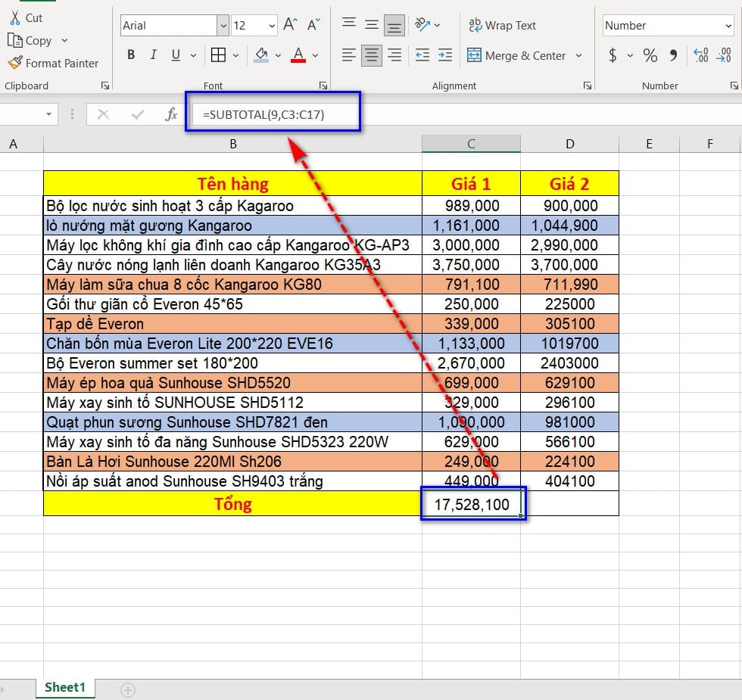Screen dimensions: 742x700
Task: Toggle Bold formatting
Action: click(131, 55)
